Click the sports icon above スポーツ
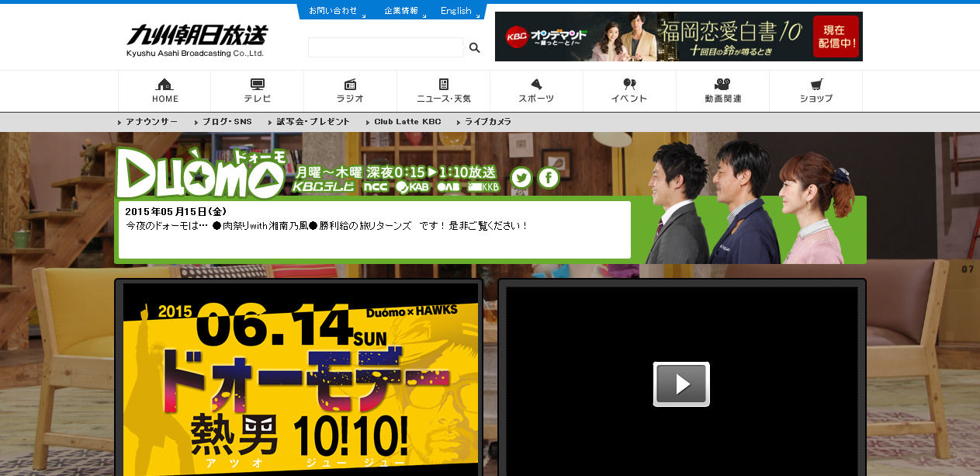980x476 pixels. (x=536, y=84)
